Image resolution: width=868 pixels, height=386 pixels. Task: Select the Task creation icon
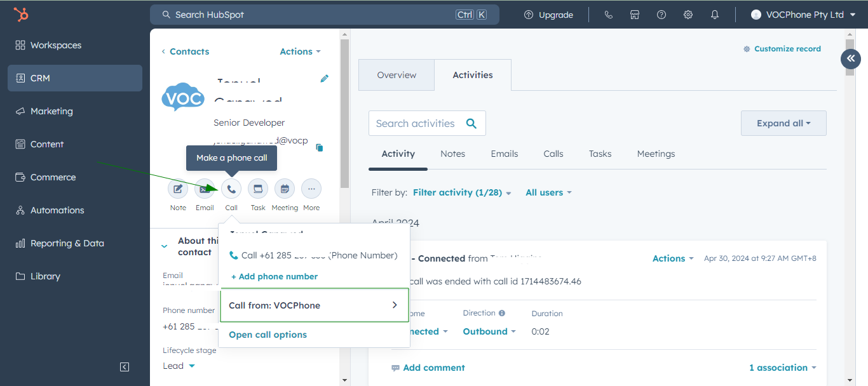point(258,189)
